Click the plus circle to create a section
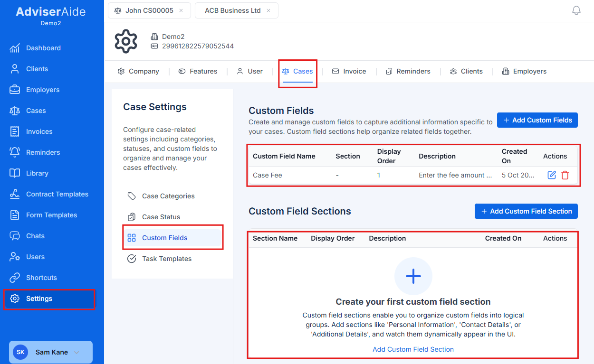The width and height of the screenshot is (594, 364). tap(413, 276)
